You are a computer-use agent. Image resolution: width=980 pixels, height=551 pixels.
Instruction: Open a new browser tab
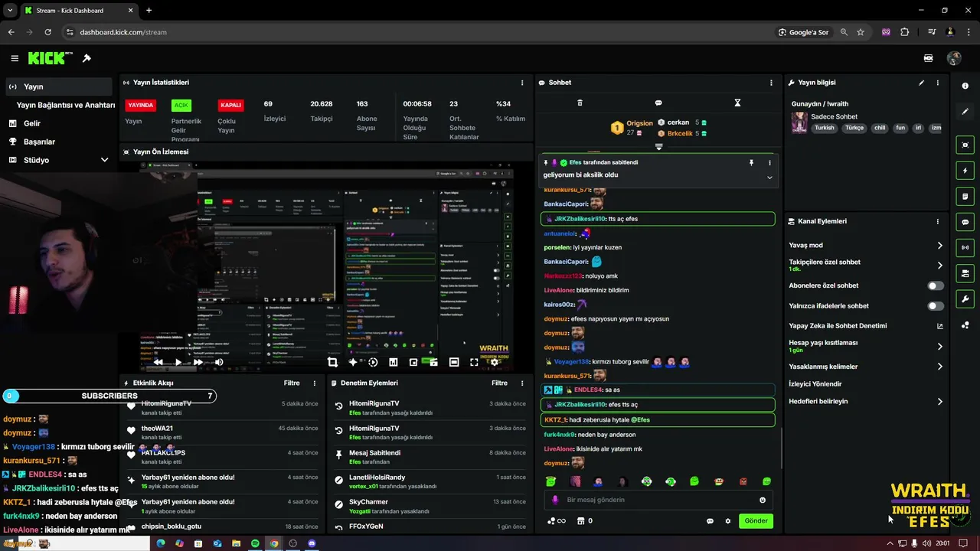pyautogui.click(x=149, y=11)
